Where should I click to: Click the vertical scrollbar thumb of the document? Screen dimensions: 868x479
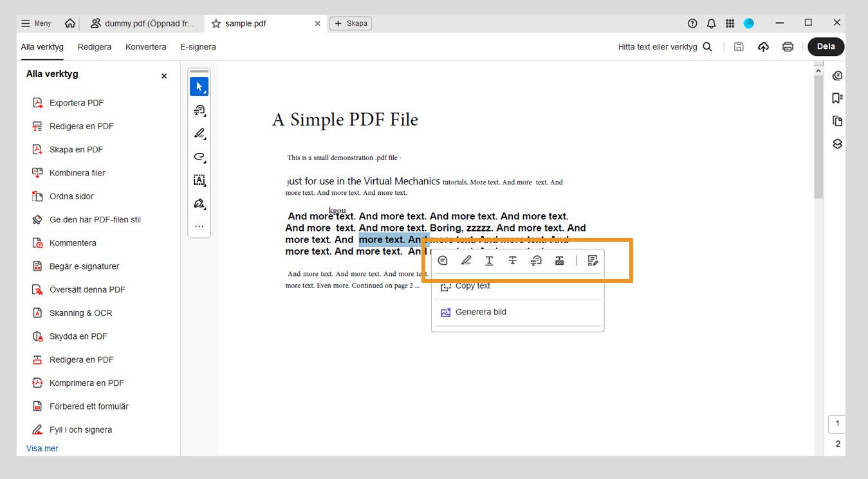(818, 136)
